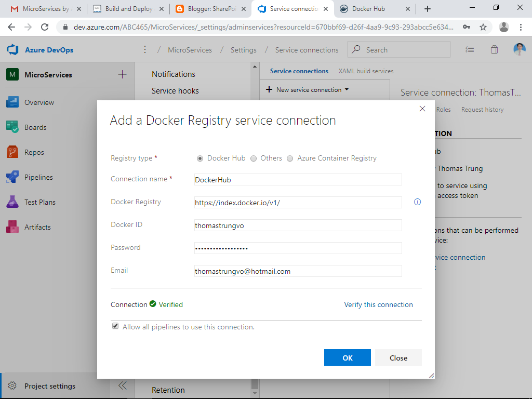Click the blue OK button
This screenshot has width=532, height=399.
coord(347,357)
